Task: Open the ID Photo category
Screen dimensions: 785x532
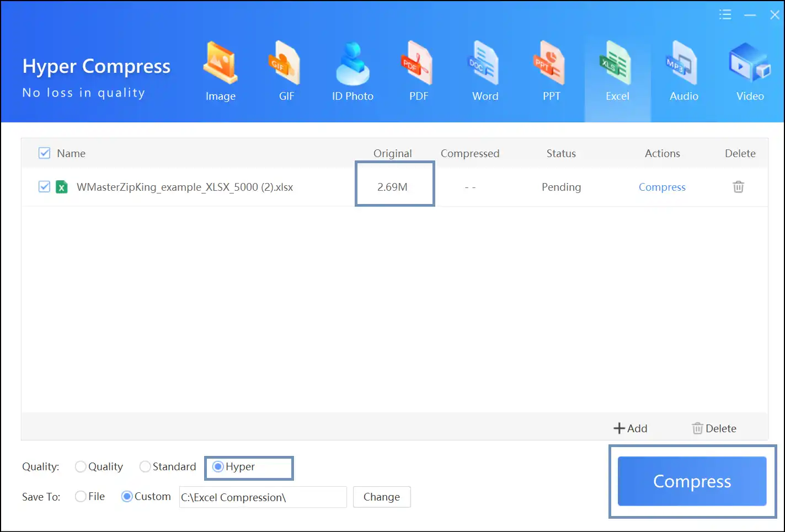Action: 353,72
